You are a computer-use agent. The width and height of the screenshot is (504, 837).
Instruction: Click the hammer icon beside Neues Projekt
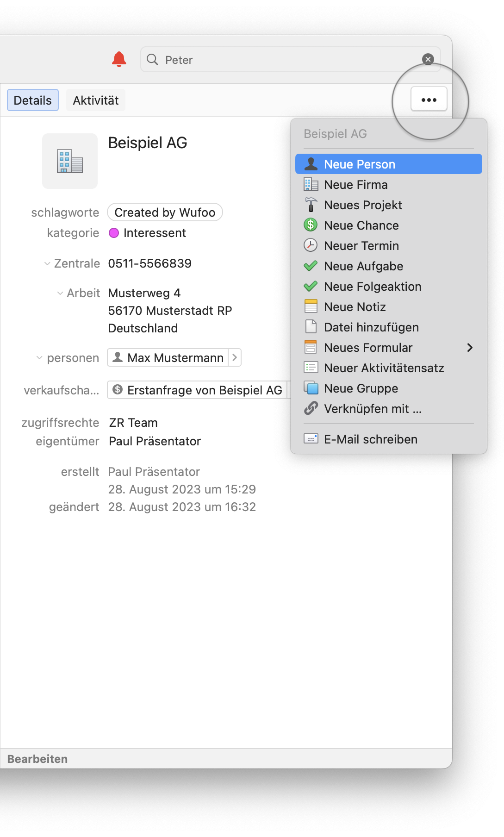(x=311, y=205)
